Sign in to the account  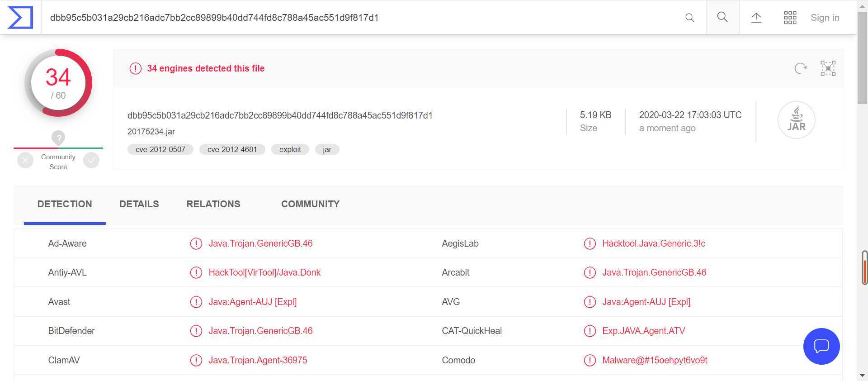tap(825, 18)
